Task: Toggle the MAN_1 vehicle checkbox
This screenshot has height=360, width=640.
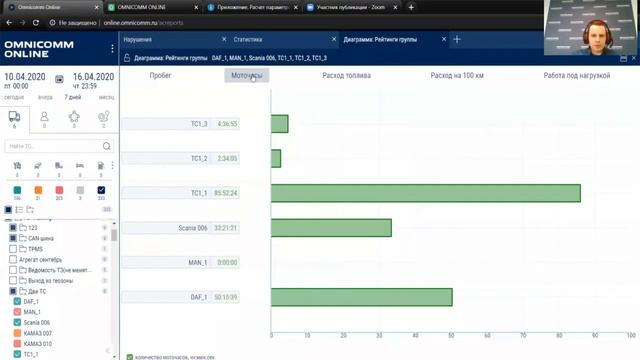Action: (x=17, y=312)
